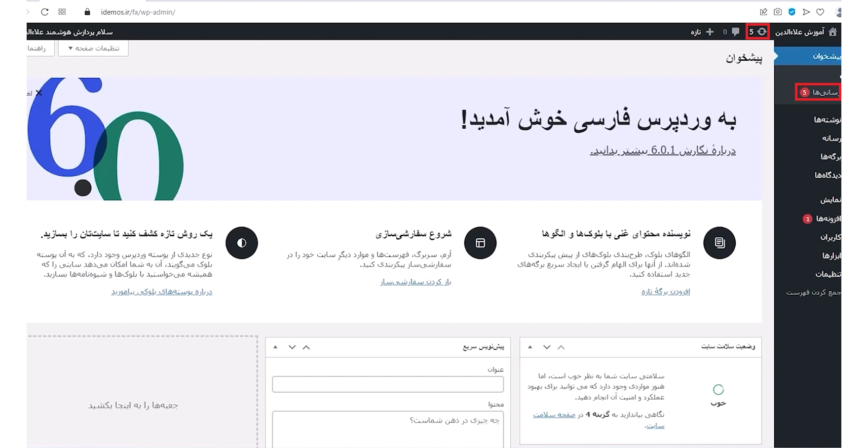Expand the تنظیمات صفحه screen options dropdown
Viewport: 868px width, 448px height.
pos(93,48)
